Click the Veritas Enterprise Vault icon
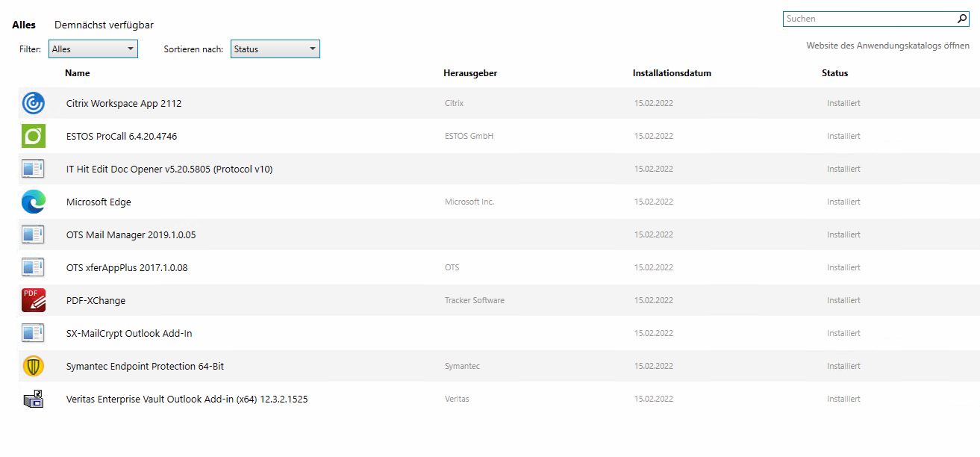The width and height of the screenshot is (980, 457). (x=34, y=399)
